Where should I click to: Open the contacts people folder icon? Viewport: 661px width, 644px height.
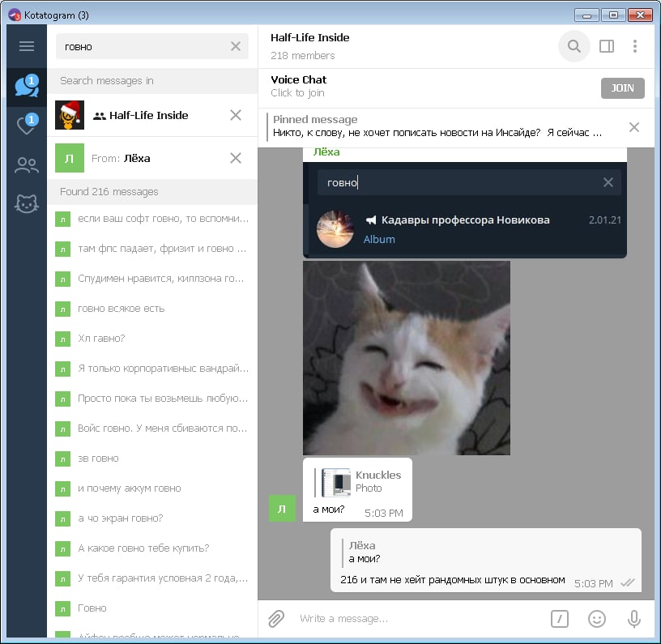(27, 164)
